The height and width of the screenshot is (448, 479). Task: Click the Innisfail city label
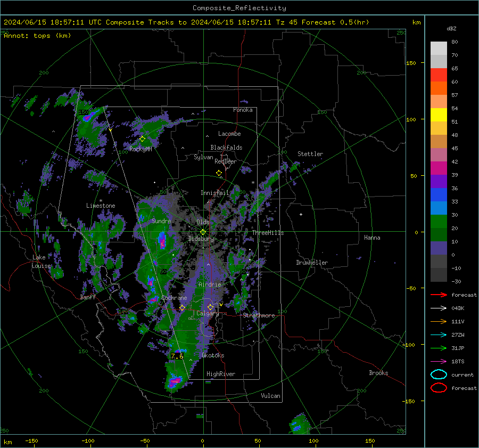[x=214, y=193]
